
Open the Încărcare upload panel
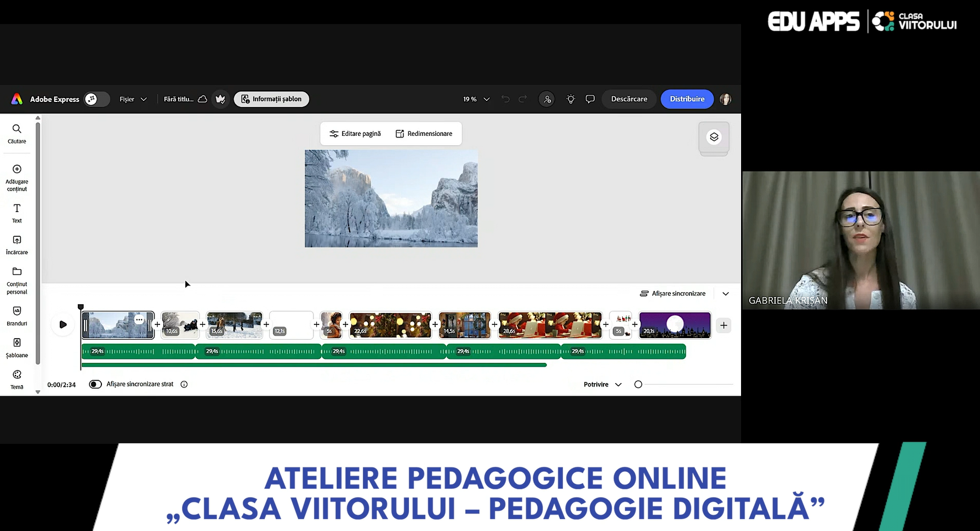(17, 245)
